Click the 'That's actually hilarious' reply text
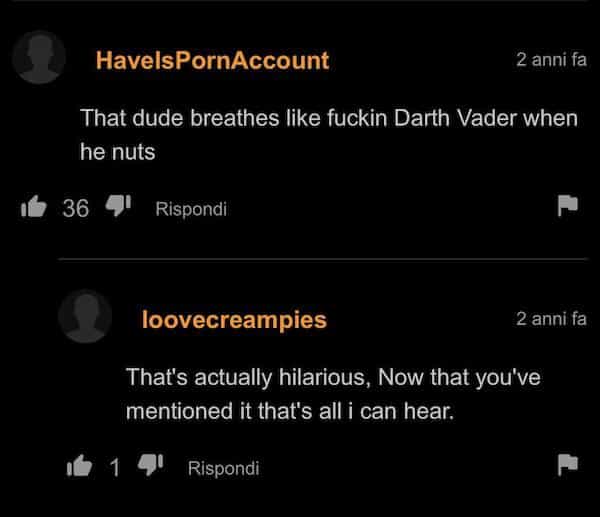The width and height of the screenshot is (600, 517). point(333,394)
